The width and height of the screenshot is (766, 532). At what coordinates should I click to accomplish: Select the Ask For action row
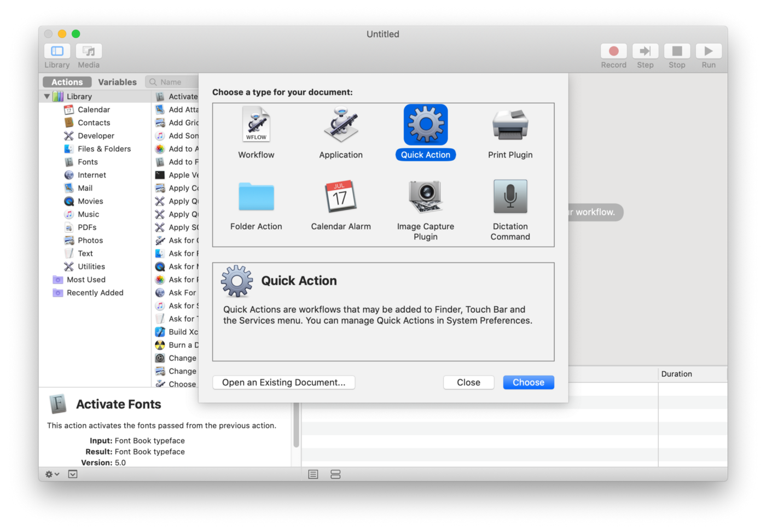176,293
